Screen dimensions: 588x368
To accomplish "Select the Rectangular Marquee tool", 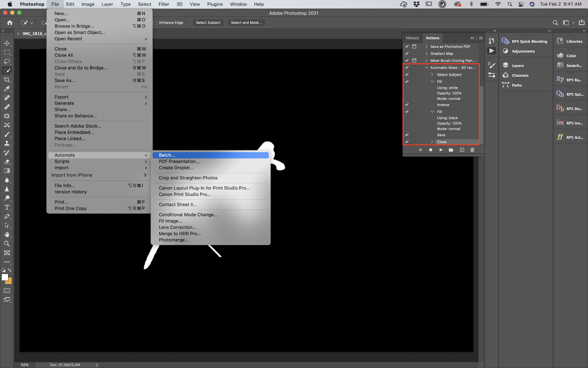I will point(7,52).
